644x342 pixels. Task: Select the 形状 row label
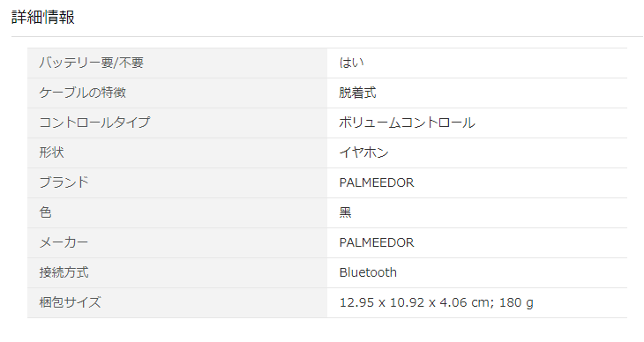click(52, 152)
